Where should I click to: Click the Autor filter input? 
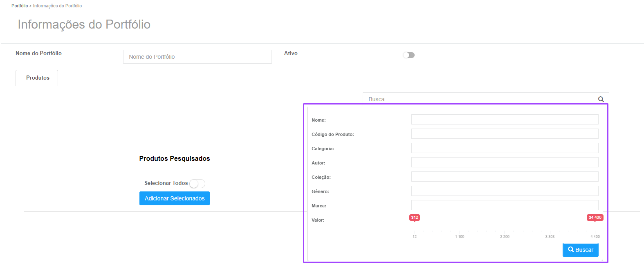[x=505, y=162]
